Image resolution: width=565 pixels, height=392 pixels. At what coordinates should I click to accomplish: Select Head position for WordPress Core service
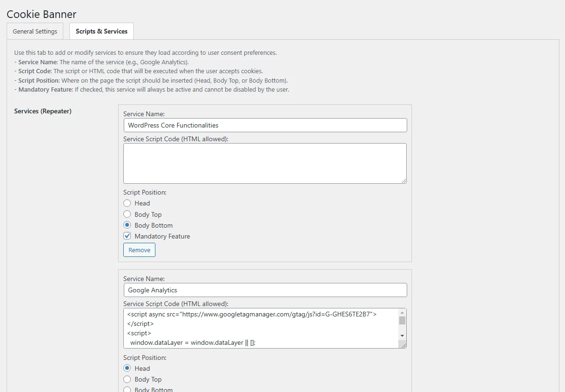(127, 203)
